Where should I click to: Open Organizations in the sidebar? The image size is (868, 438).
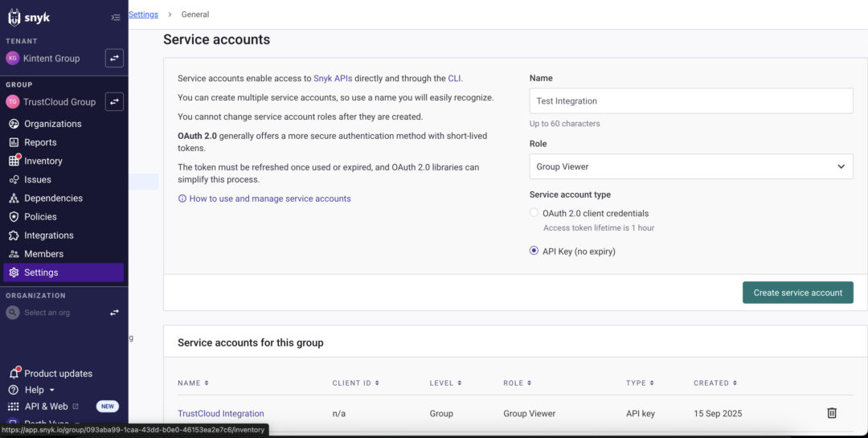(x=52, y=124)
